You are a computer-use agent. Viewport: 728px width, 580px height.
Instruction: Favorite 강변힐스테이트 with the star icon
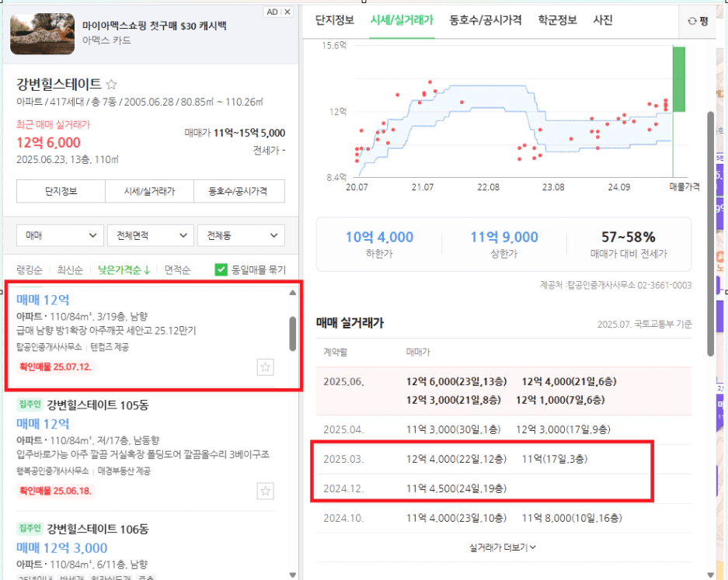(111, 85)
